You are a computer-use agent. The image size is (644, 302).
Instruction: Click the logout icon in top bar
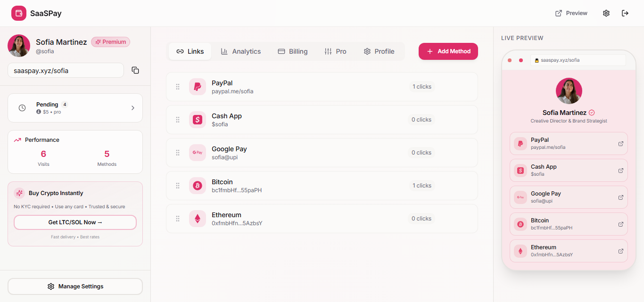(x=625, y=13)
